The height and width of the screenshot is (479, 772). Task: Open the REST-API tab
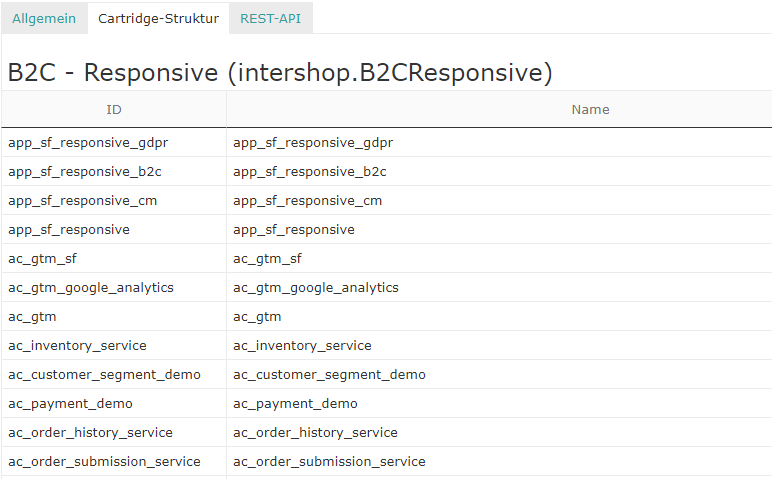click(270, 18)
